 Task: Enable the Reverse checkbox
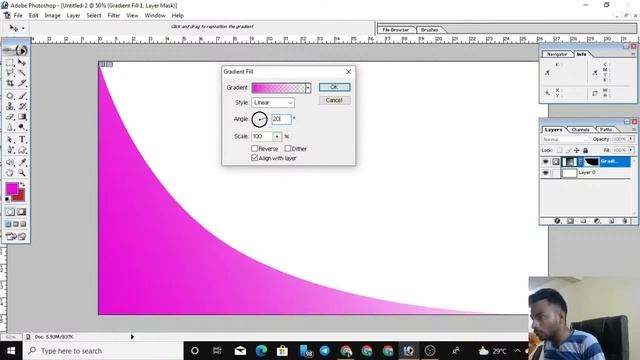[255, 148]
